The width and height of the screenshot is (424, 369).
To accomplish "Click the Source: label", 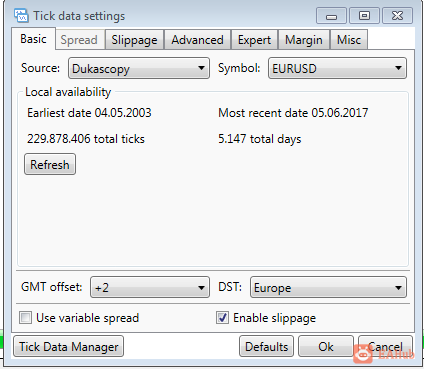I will pos(40,68).
